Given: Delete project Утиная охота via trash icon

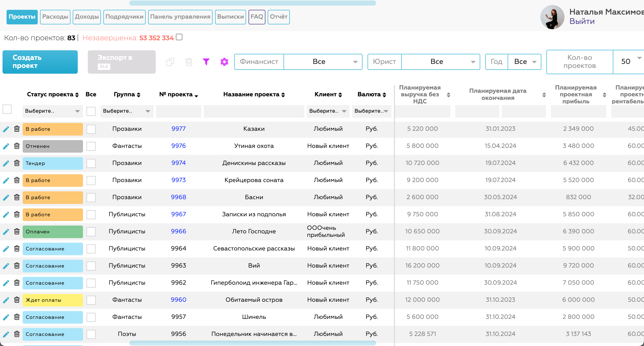Looking at the screenshot, I should [x=17, y=146].
